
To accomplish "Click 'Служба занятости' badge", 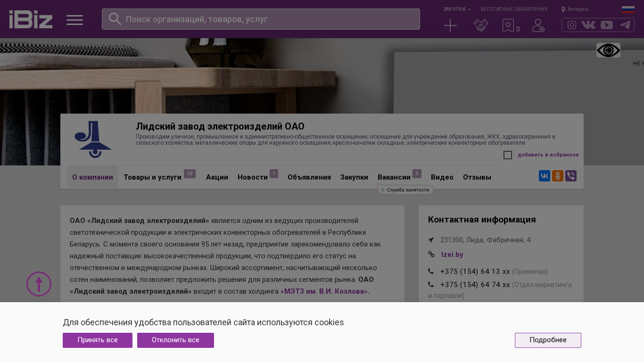I will (405, 190).
